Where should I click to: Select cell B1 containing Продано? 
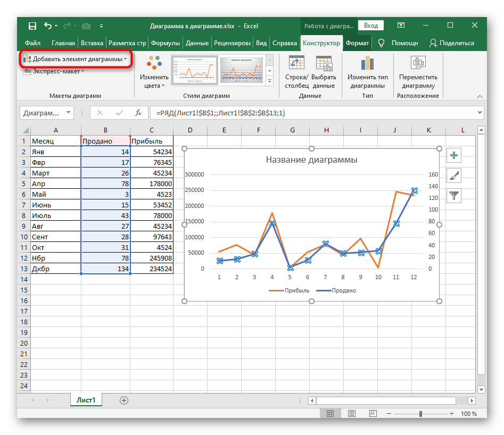click(105, 141)
